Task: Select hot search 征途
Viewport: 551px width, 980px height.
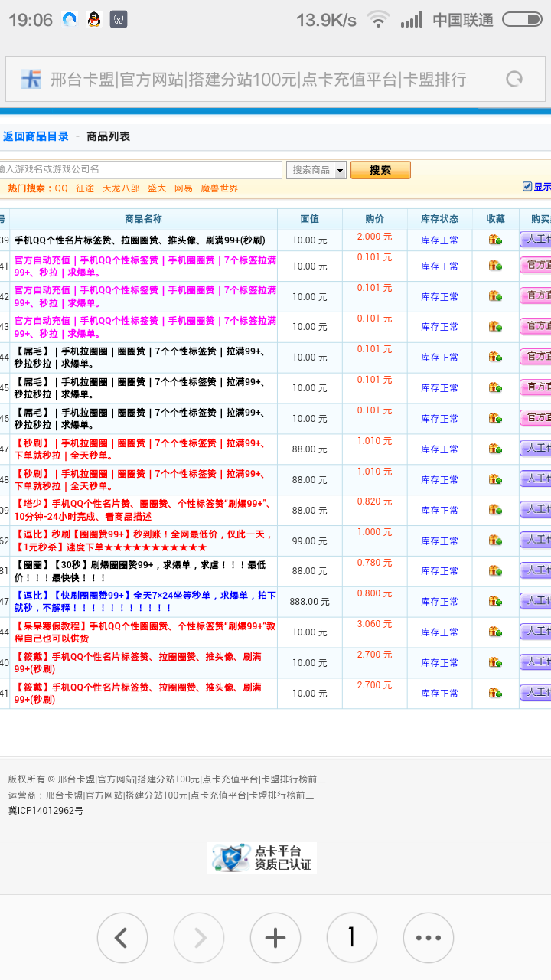Action: [x=85, y=188]
